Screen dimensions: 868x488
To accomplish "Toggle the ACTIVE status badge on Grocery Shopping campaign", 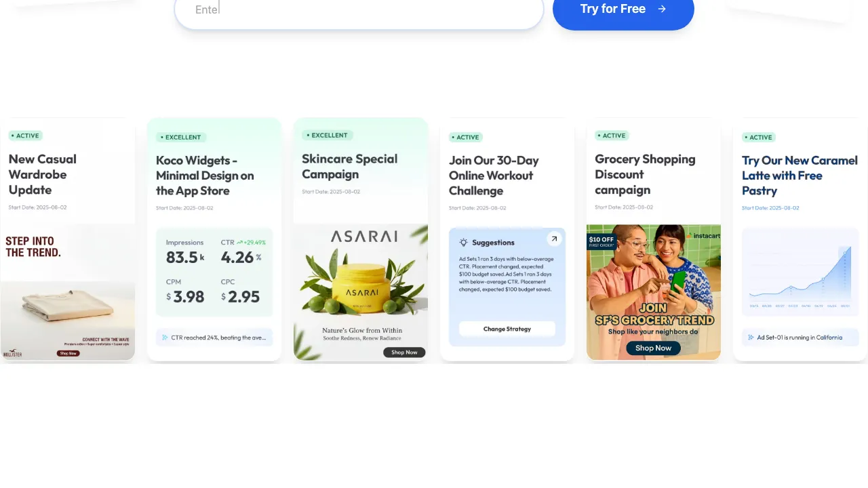I will click(612, 136).
